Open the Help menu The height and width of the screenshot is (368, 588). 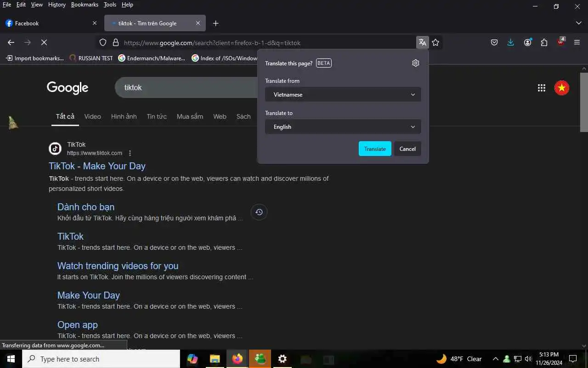click(x=127, y=5)
